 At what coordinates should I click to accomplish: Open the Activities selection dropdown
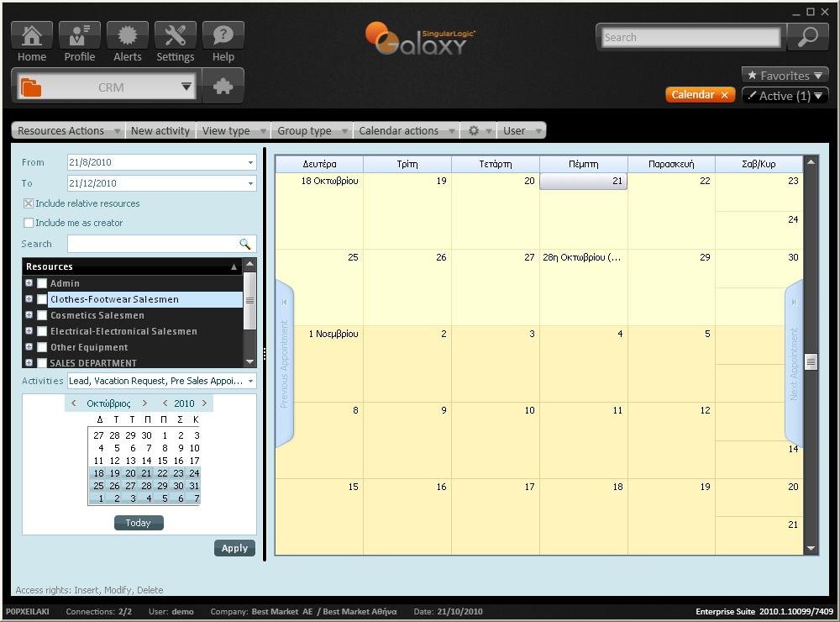click(250, 381)
